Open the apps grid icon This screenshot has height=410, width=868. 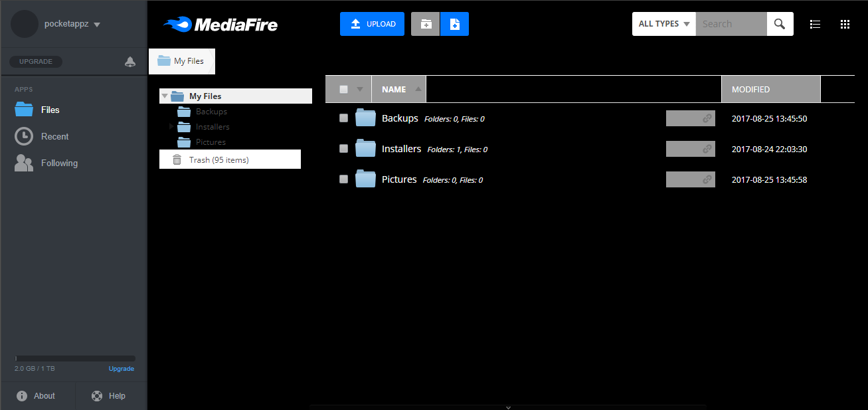(x=845, y=24)
